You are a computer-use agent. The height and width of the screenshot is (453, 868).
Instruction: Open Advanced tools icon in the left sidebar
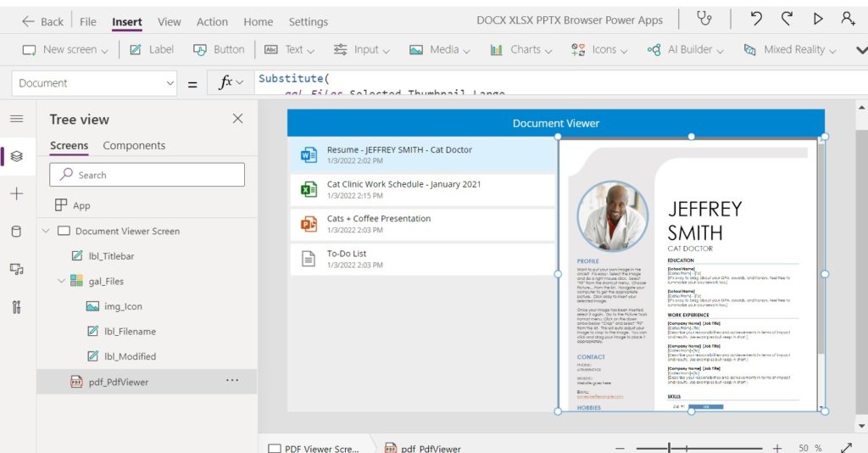click(17, 307)
